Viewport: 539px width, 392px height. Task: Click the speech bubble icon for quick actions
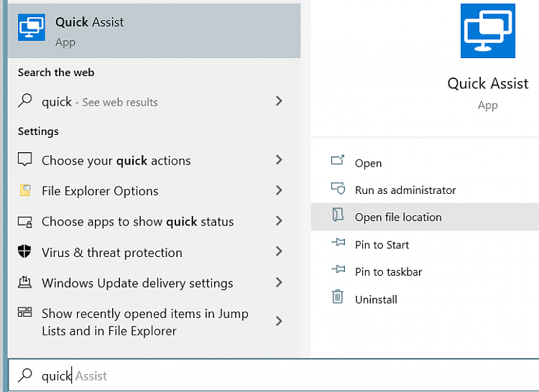coord(24,159)
